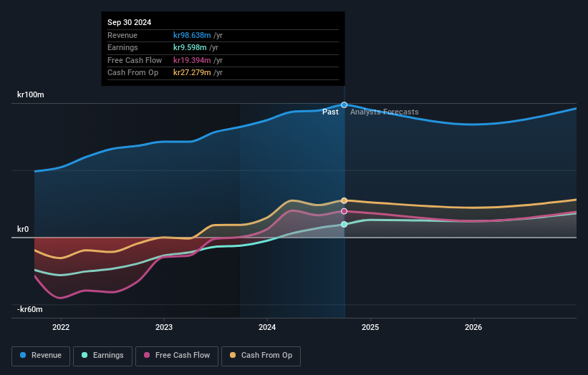The width and height of the screenshot is (588, 375).
Task: Click the pink Free Cash Flow data point
Action: 344,211
